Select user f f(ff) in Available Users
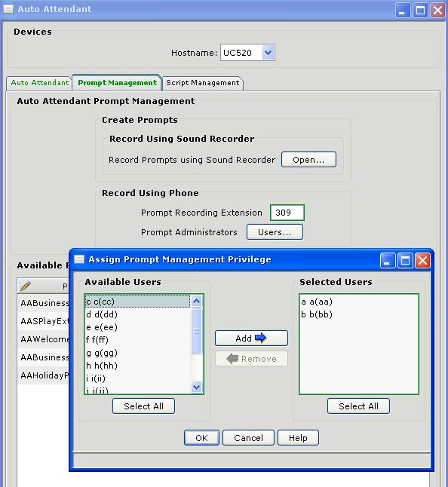Image resolution: width=448 pixels, height=487 pixels. click(x=137, y=340)
